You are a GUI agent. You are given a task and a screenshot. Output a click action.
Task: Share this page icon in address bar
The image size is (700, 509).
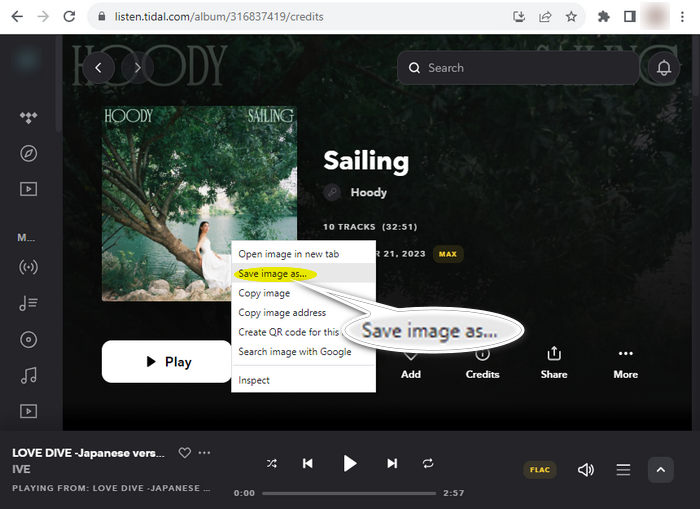point(545,17)
